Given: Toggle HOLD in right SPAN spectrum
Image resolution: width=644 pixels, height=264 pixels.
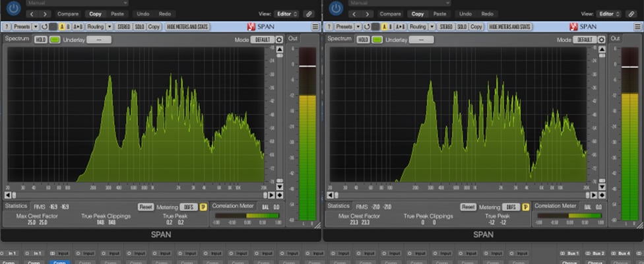Looking at the screenshot, I should click(x=363, y=40).
